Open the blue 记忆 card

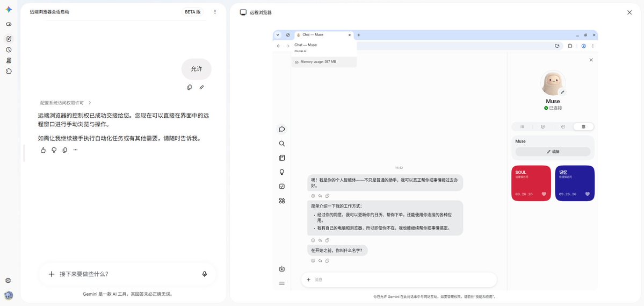(575, 183)
